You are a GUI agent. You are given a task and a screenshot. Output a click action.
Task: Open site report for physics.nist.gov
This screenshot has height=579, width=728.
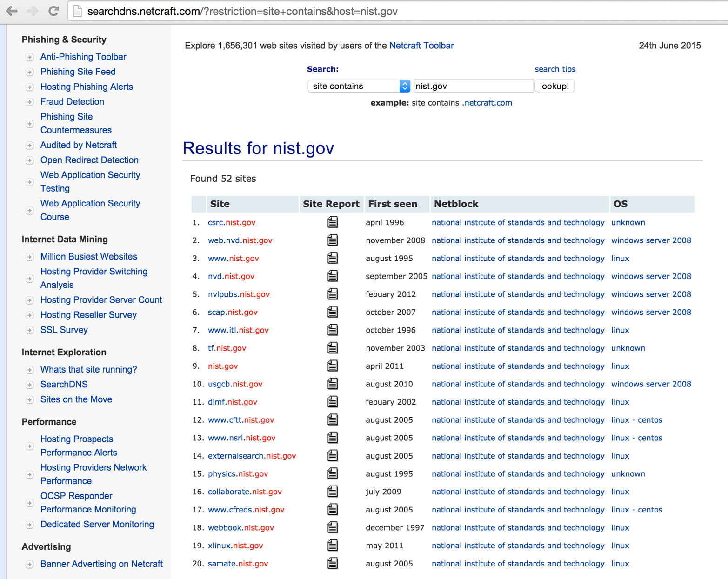click(332, 473)
